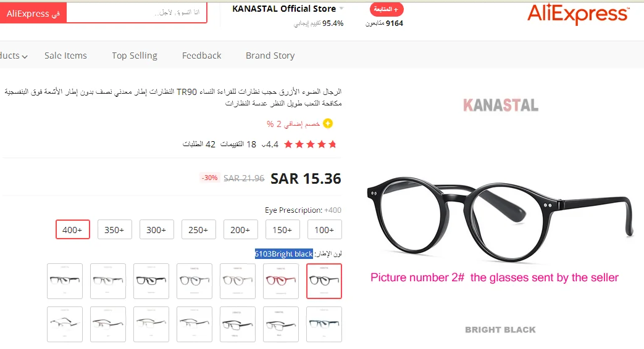This screenshot has width=644, height=349.
Task: Select the +400 eye prescription option
Action: 73,229
